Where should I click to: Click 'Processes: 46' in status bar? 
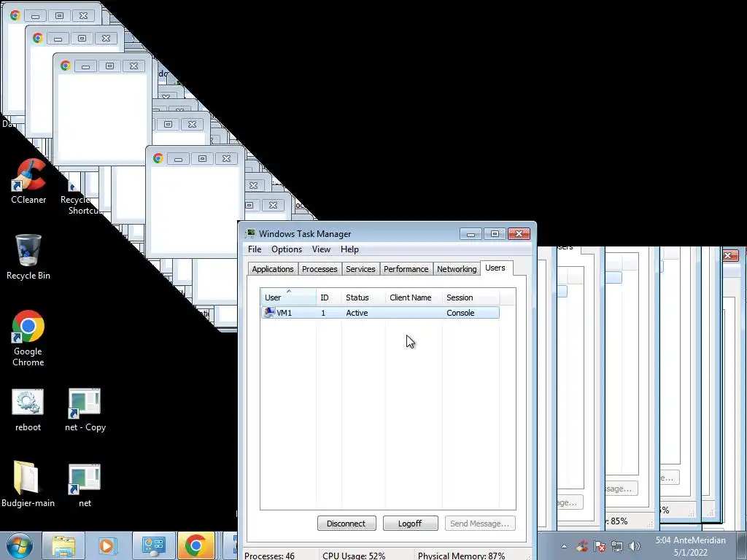(270, 556)
